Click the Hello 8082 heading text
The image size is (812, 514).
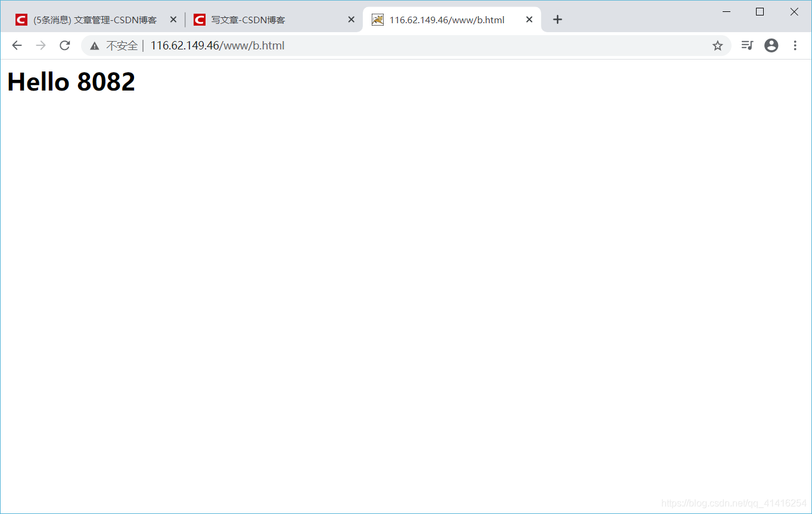[71, 82]
